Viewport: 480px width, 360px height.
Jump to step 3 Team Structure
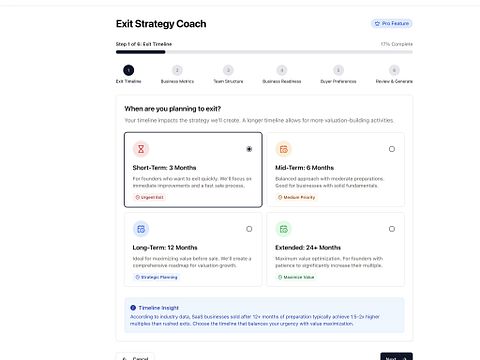coord(228,70)
